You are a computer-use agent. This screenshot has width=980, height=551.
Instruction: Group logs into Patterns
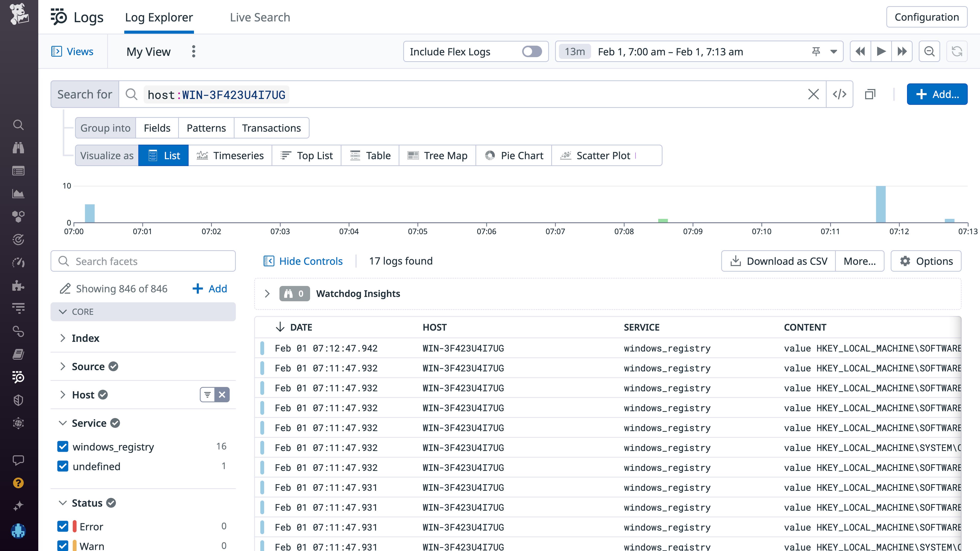coord(206,128)
